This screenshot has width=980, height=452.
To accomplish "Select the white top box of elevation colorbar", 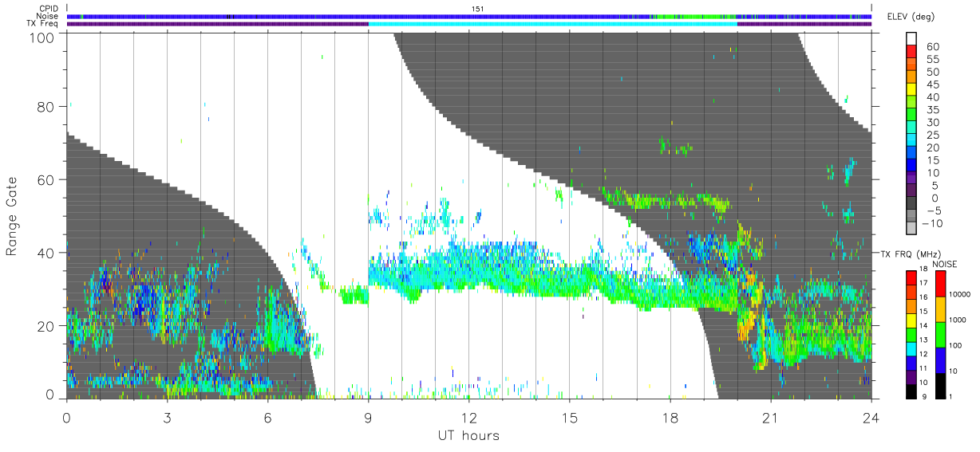I will coord(912,39).
